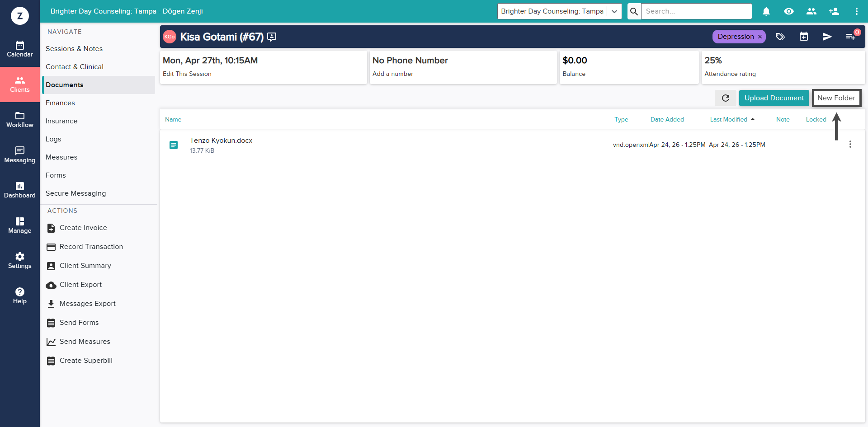The height and width of the screenshot is (427, 868).
Task: Sort by Locked column header
Action: (816, 120)
